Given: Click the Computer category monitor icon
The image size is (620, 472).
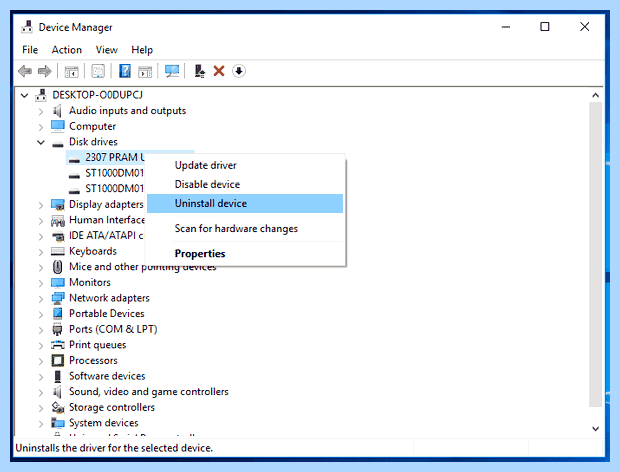Looking at the screenshot, I should pyautogui.click(x=58, y=126).
